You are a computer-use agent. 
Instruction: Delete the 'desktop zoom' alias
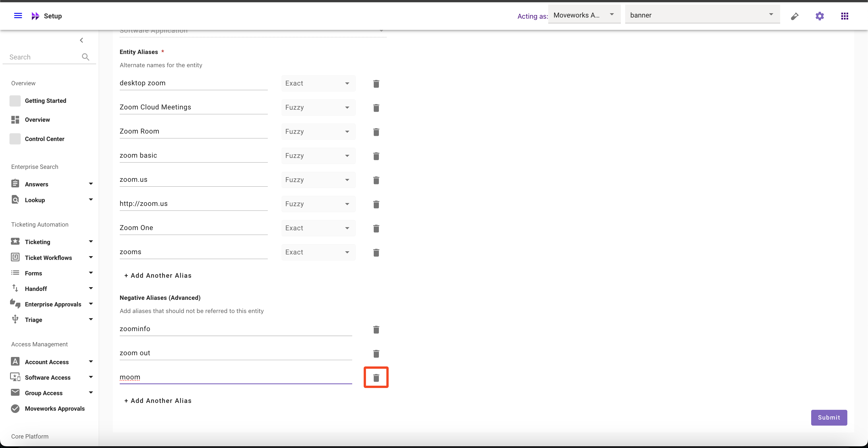point(376,84)
